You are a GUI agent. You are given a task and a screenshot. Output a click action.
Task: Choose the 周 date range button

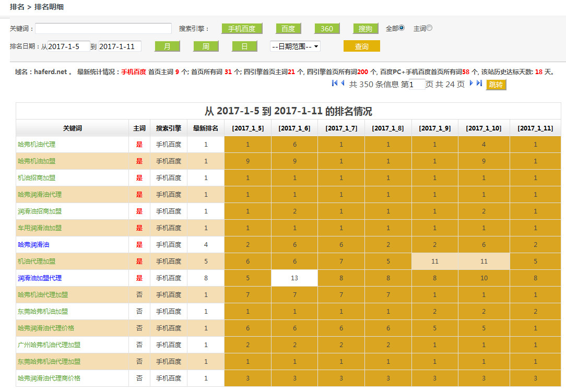tap(206, 46)
